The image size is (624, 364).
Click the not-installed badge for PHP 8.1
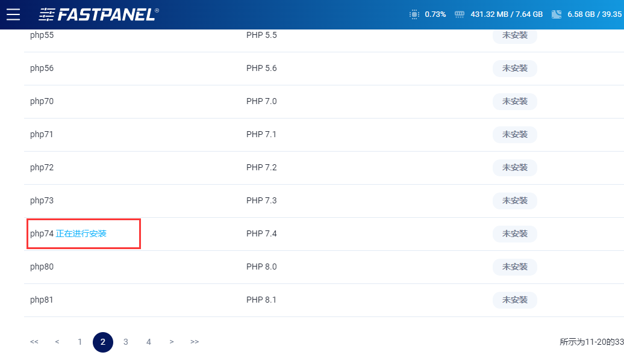tap(515, 300)
